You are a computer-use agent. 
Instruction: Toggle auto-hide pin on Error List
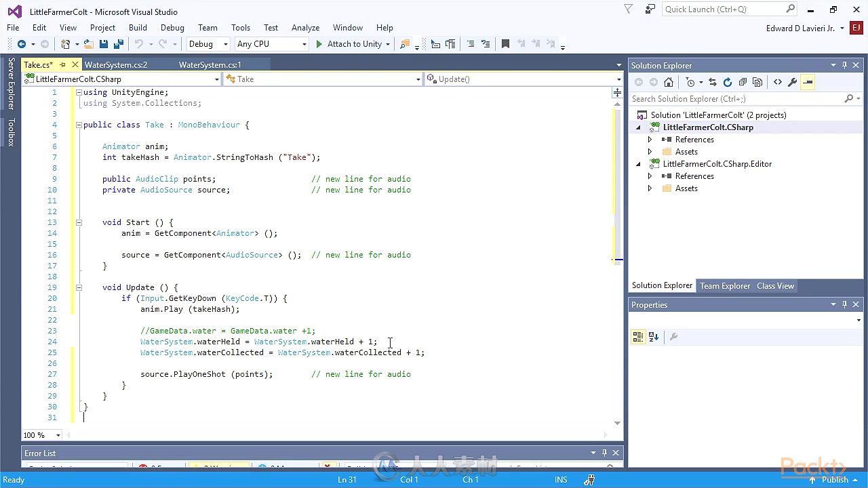pos(604,453)
